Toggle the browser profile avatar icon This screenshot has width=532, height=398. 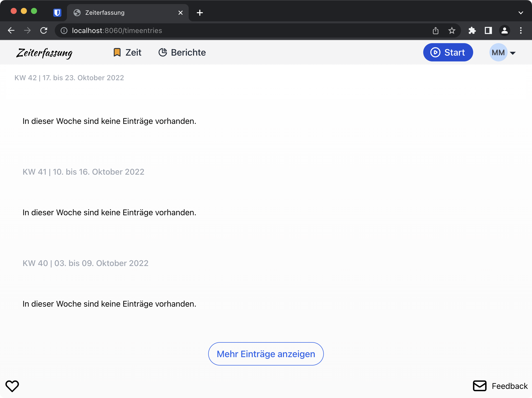504,30
